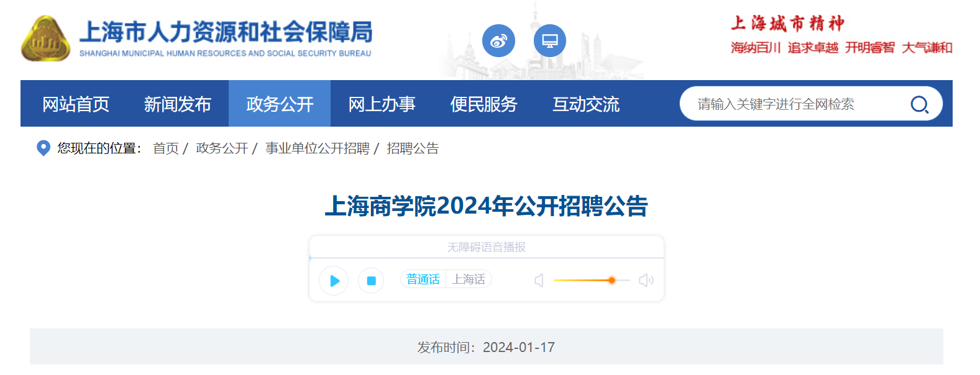Click the title 上海商学院2024年公开招聘公告
This screenshot has width=980, height=375.
click(x=487, y=206)
